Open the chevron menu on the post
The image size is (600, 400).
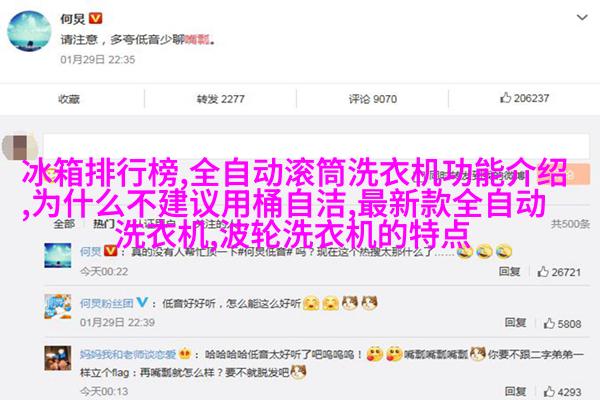(582, 18)
